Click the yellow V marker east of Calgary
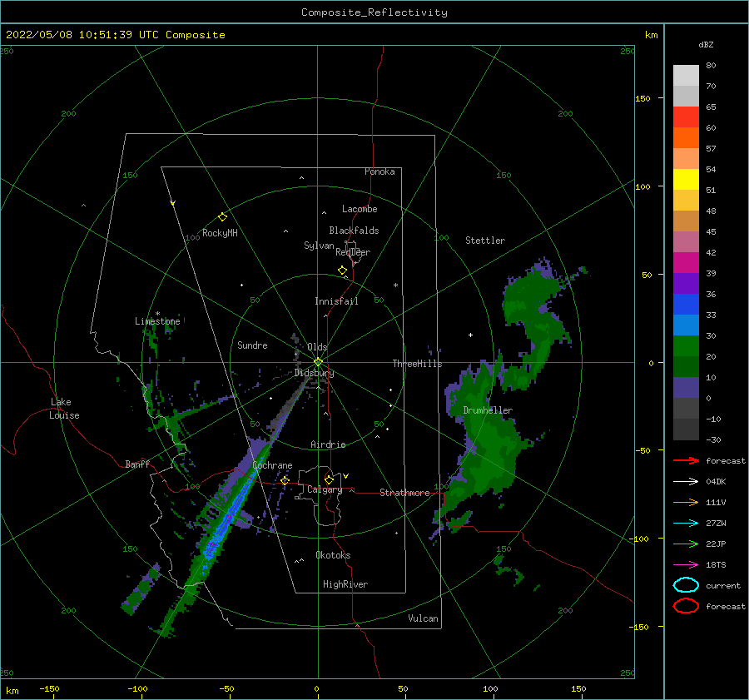 (345, 476)
